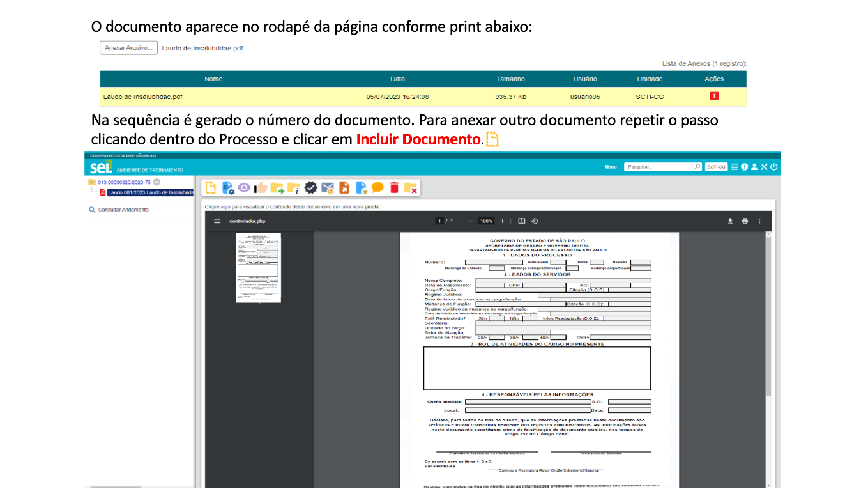Click the Incluir Documento dashed page icon
Image resolution: width=868 pixels, height=489 pixels.
pos(211,187)
